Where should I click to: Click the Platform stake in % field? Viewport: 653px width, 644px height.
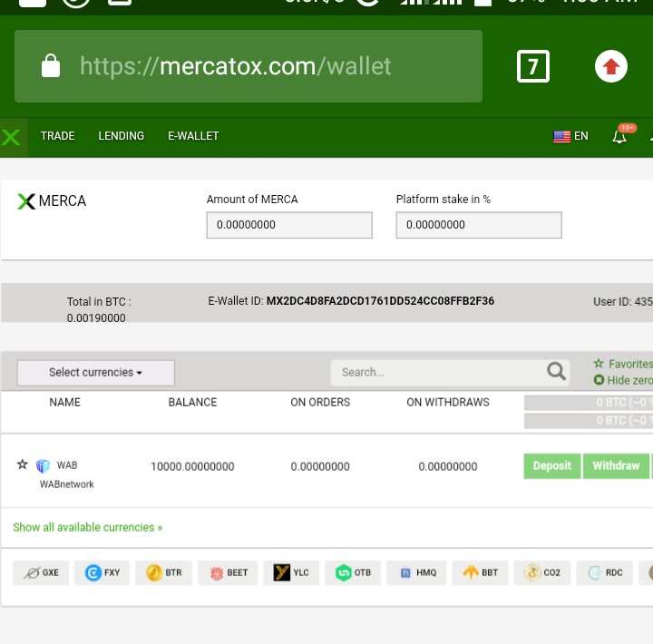pyautogui.click(x=479, y=225)
